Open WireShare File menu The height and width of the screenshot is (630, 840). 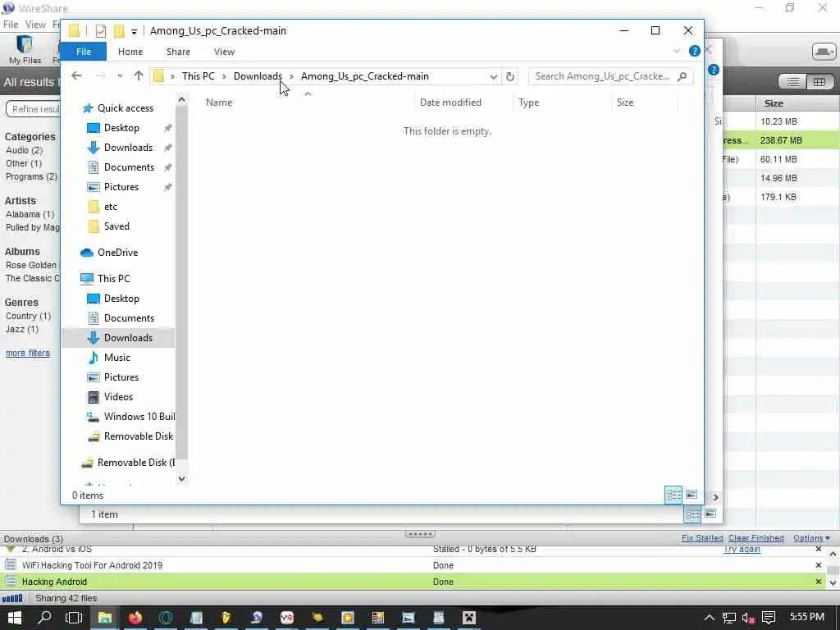click(x=11, y=24)
